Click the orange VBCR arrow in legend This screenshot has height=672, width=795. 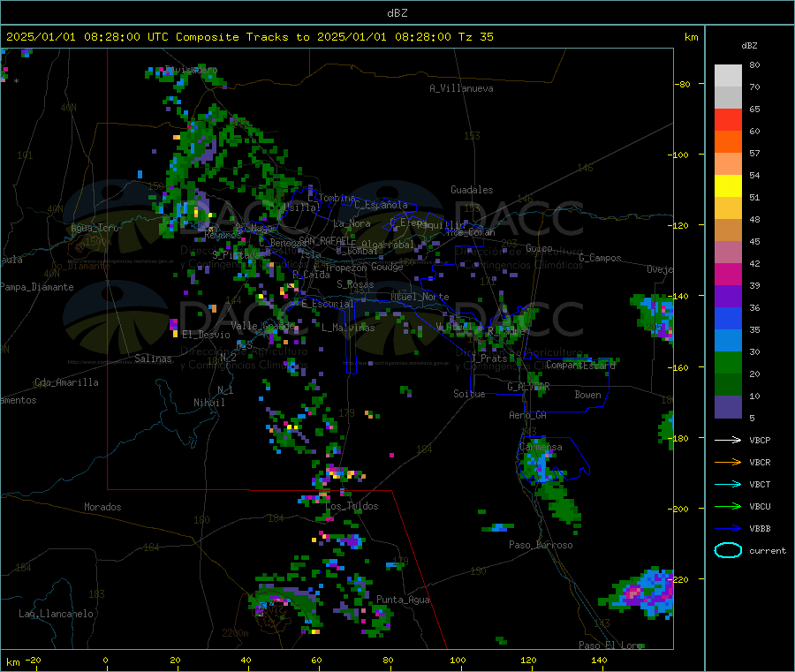[x=728, y=462]
